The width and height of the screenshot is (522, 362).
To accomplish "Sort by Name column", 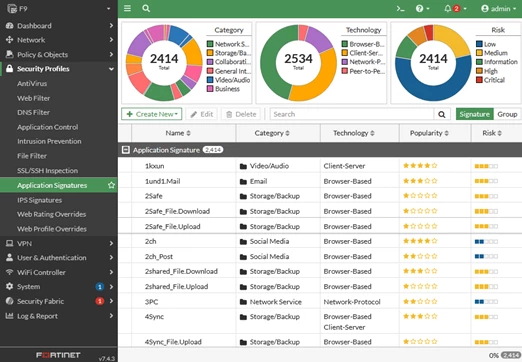I will 178,133.
